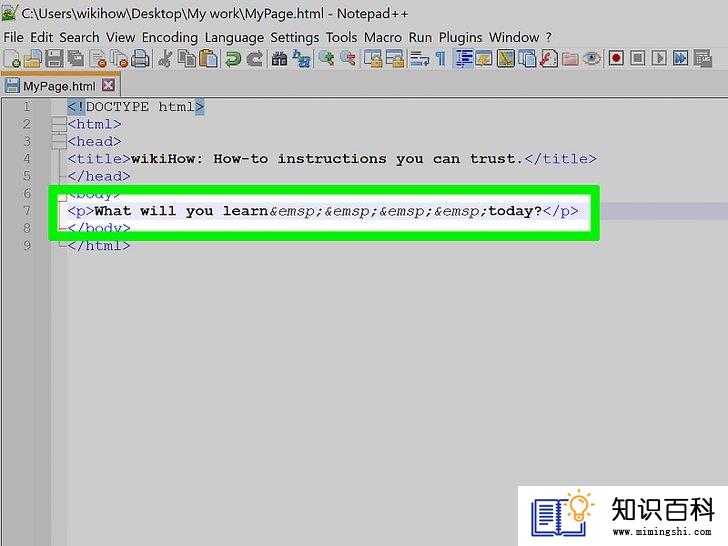This screenshot has width=728, height=546.
Task: Click the <!DOCTYPE html> line
Action: pos(136,107)
